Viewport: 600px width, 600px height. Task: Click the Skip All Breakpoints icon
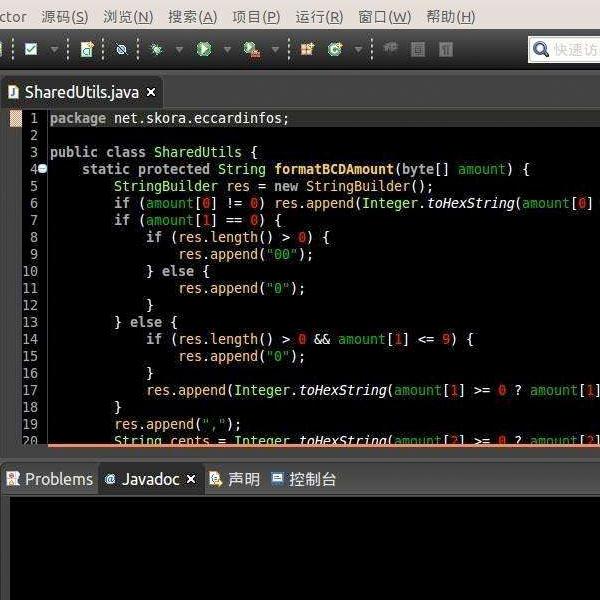pyautogui.click(x=121, y=49)
